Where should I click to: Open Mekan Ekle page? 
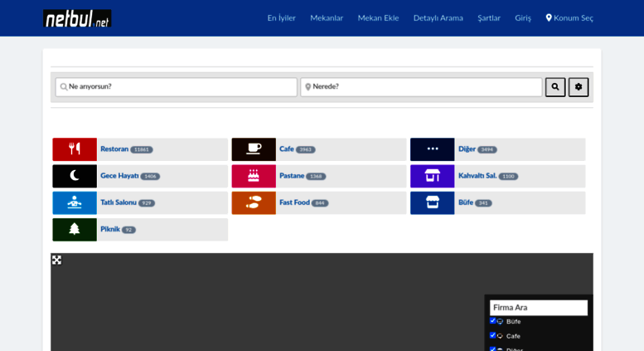[x=378, y=18]
